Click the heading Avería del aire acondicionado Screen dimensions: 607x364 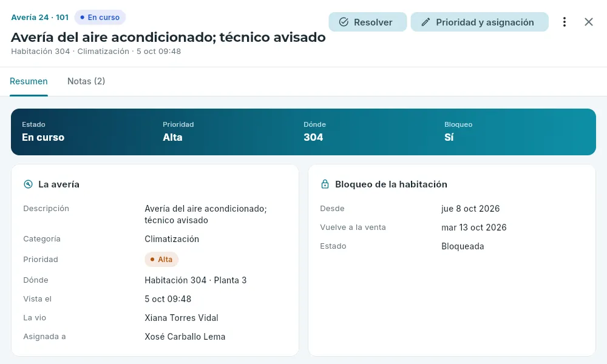coord(168,37)
